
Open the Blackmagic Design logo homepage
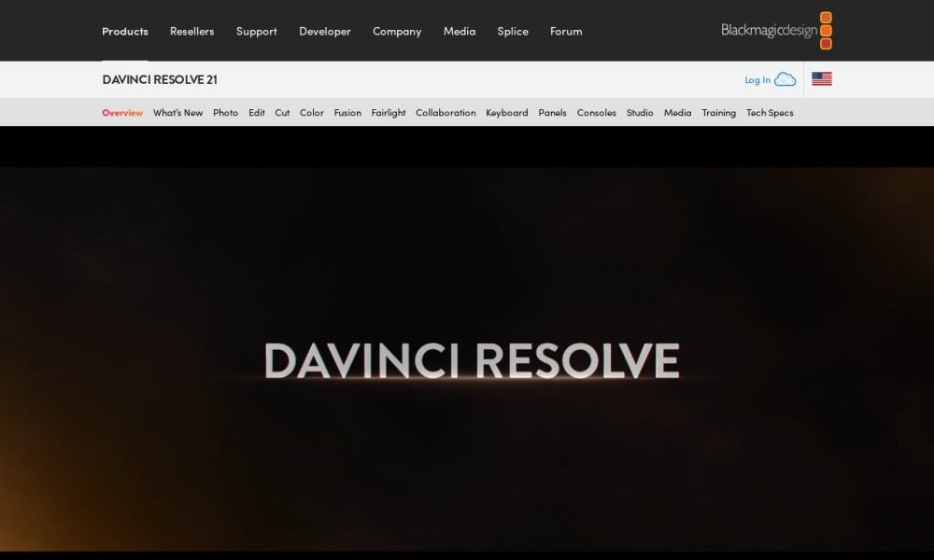coord(776,31)
